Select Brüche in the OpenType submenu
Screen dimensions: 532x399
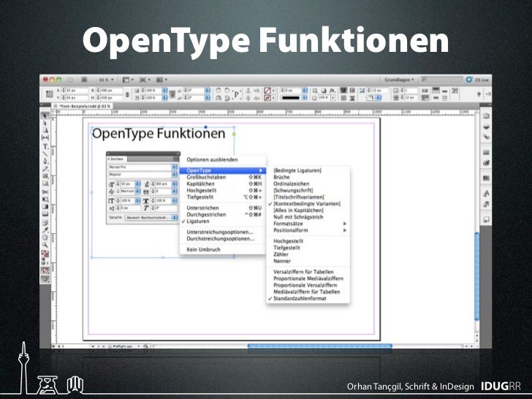coord(281,177)
